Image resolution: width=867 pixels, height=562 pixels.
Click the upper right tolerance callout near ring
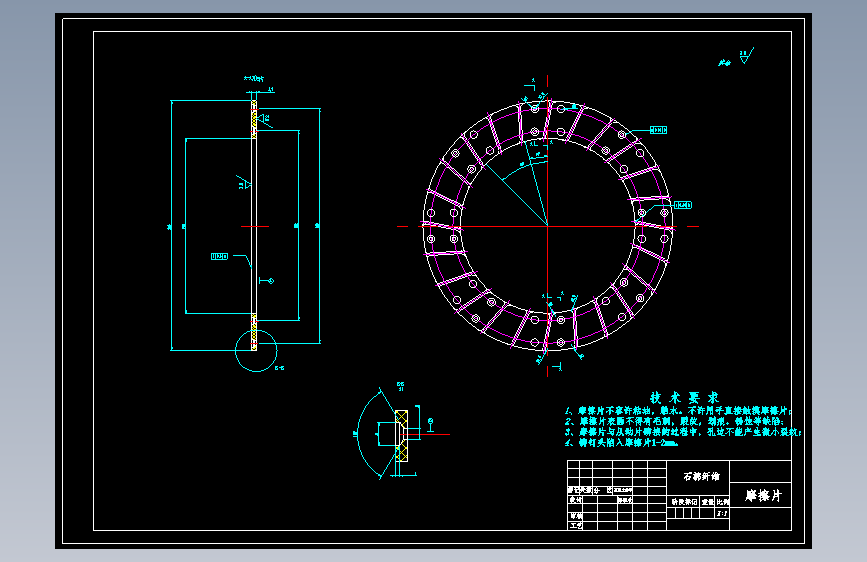659,130
